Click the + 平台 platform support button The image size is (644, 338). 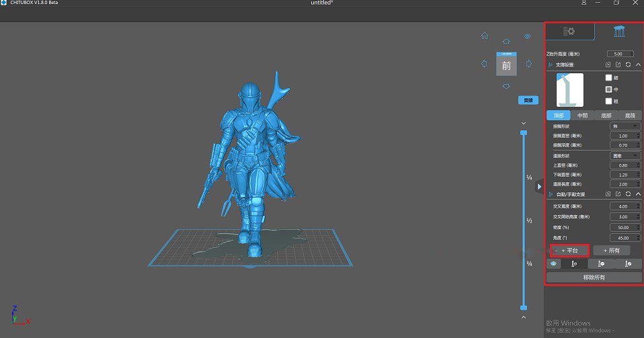[569, 250]
